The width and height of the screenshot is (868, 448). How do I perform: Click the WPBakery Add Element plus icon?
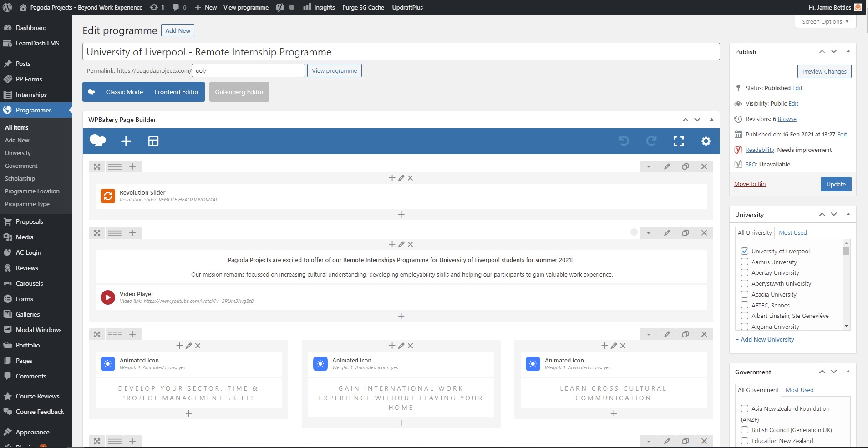[126, 141]
